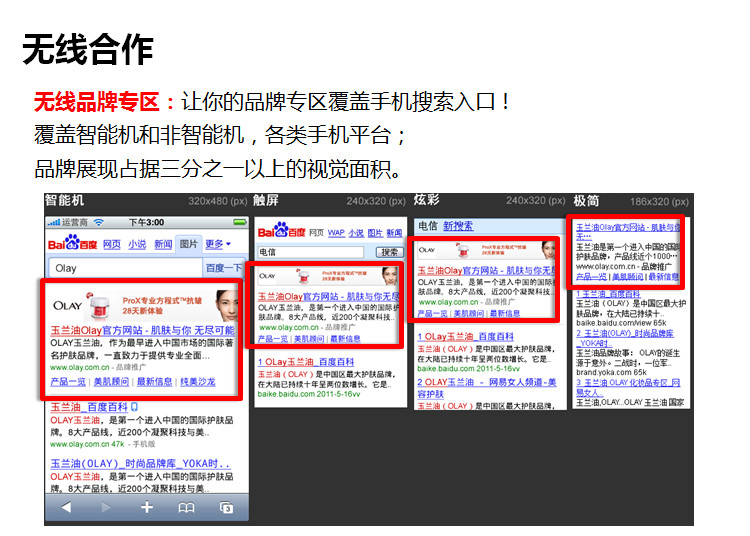Open 玉兰油Olay官方网站 link in 触屏 screen
The image size is (750, 536).
coord(328,296)
